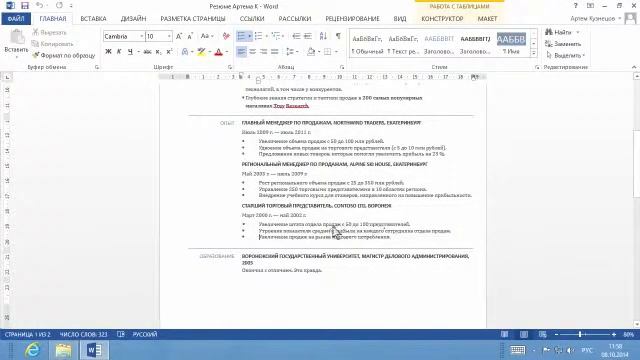Expand the styles gallery with the More arrow
The height and width of the screenshot is (360, 640).
pyautogui.click(x=533, y=53)
